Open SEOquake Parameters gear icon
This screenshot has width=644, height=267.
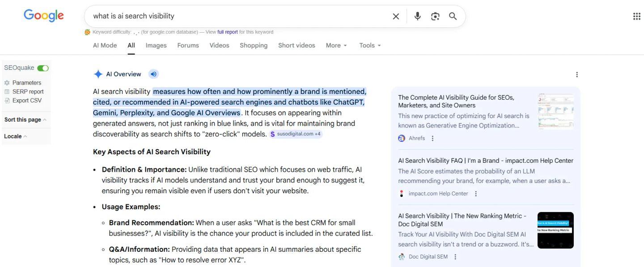(7, 83)
